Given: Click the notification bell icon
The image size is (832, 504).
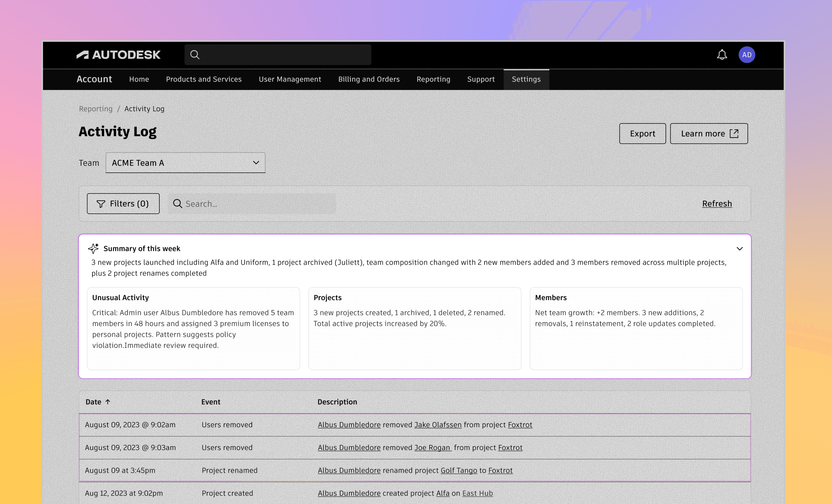Looking at the screenshot, I should [x=722, y=55].
